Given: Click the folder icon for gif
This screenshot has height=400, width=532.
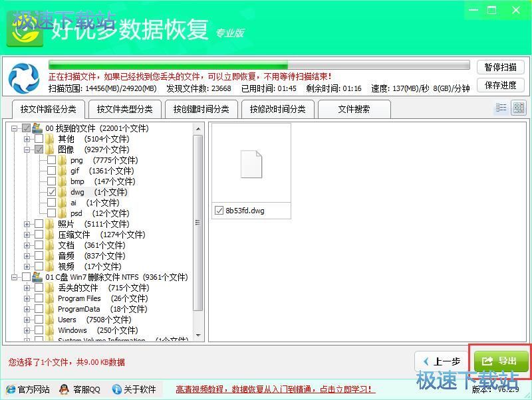Looking at the screenshot, I should pos(63,171).
